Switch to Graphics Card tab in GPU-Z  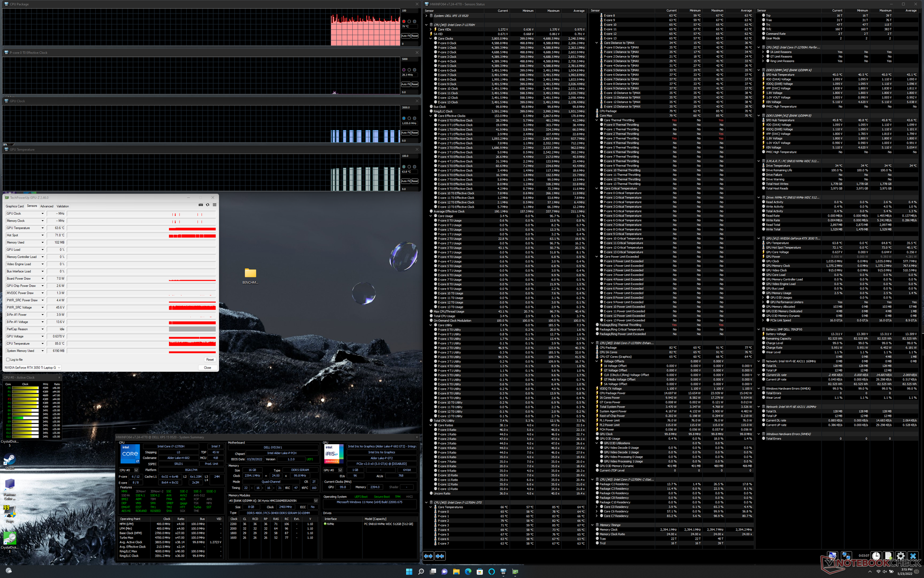(14, 206)
